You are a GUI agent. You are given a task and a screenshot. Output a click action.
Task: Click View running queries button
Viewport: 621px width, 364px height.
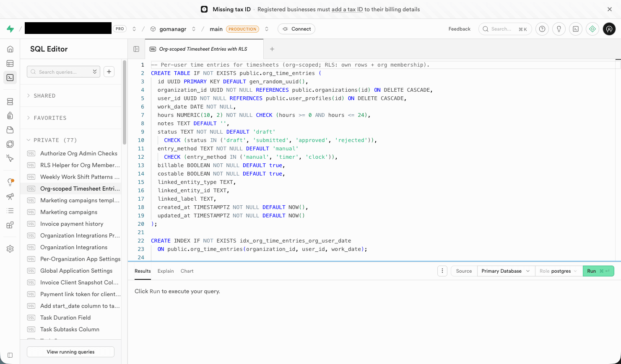pyautogui.click(x=70, y=352)
